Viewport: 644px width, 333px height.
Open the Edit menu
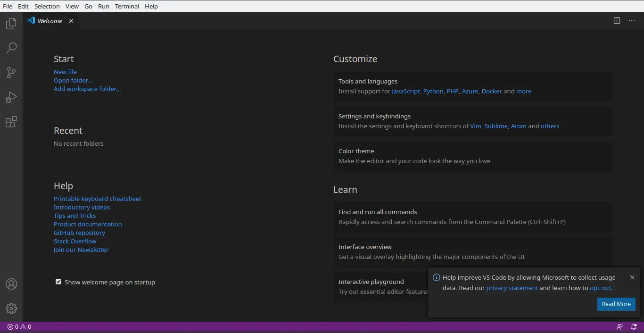pos(23,6)
